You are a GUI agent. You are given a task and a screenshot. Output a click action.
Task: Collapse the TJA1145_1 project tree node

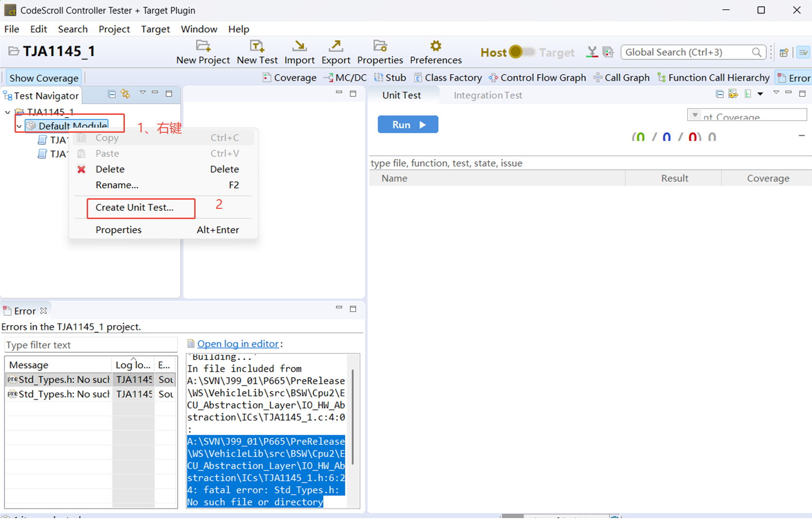[x=7, y=112]
